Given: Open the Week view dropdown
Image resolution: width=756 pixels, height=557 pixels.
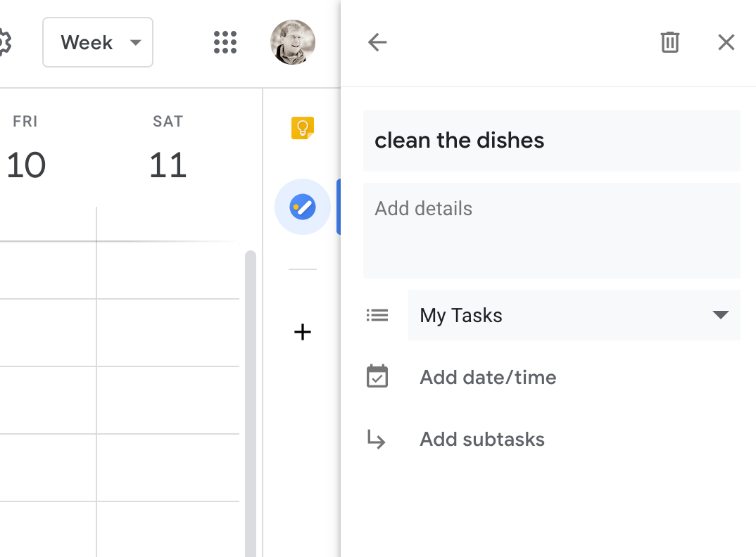Looking at the screenshot, I should (x=98, y=42).
